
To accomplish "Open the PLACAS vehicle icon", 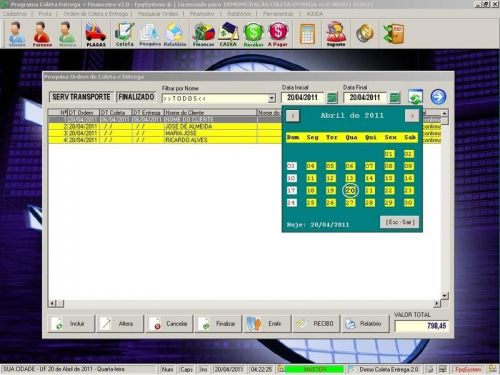I will tap(96, 34).
